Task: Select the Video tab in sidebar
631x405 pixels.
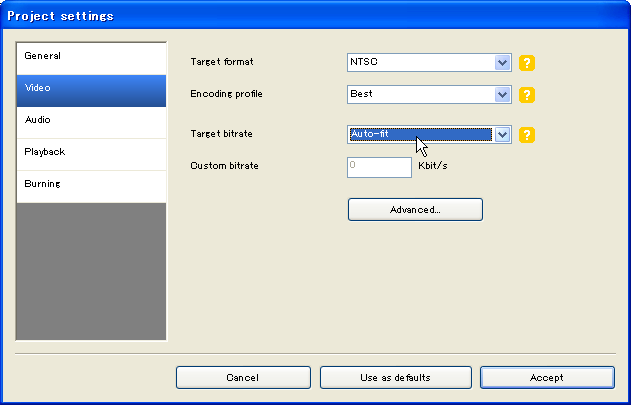Action: [91, 89]
